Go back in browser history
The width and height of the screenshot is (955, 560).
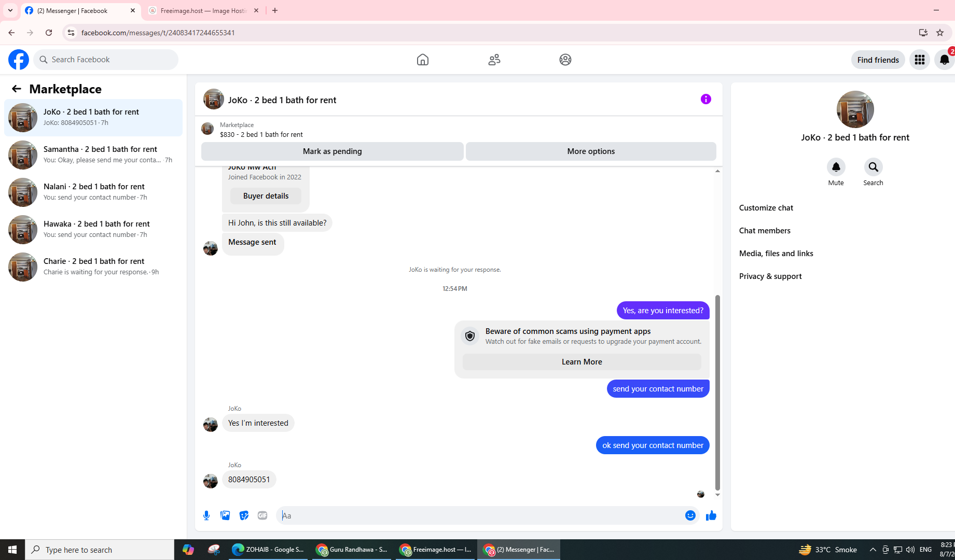click(x=11, y=33)
